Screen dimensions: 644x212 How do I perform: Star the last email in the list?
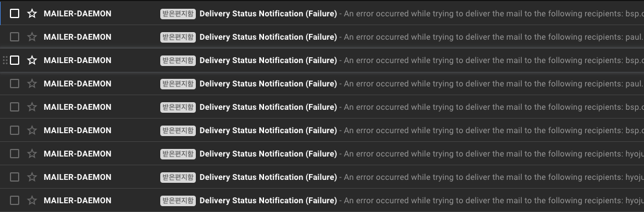pyautogui.click(x=32, y=200)
